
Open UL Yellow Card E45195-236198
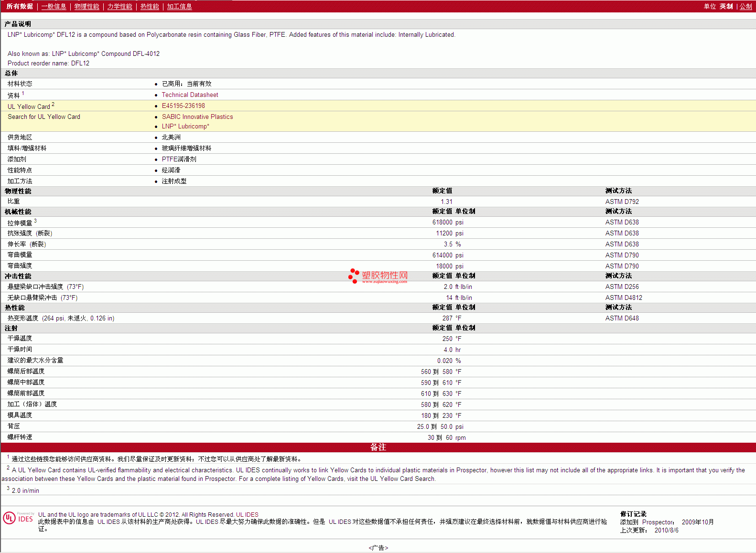point(183,106)
